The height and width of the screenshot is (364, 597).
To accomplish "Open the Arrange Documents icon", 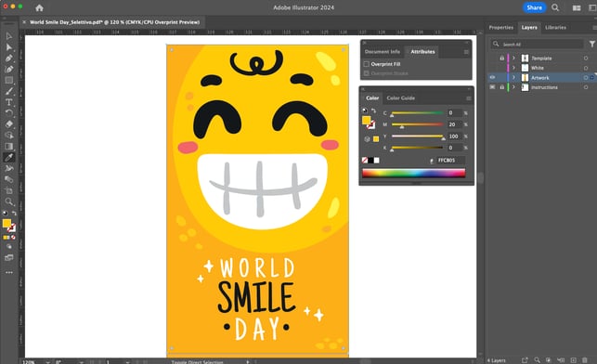I will coord(577,7).
